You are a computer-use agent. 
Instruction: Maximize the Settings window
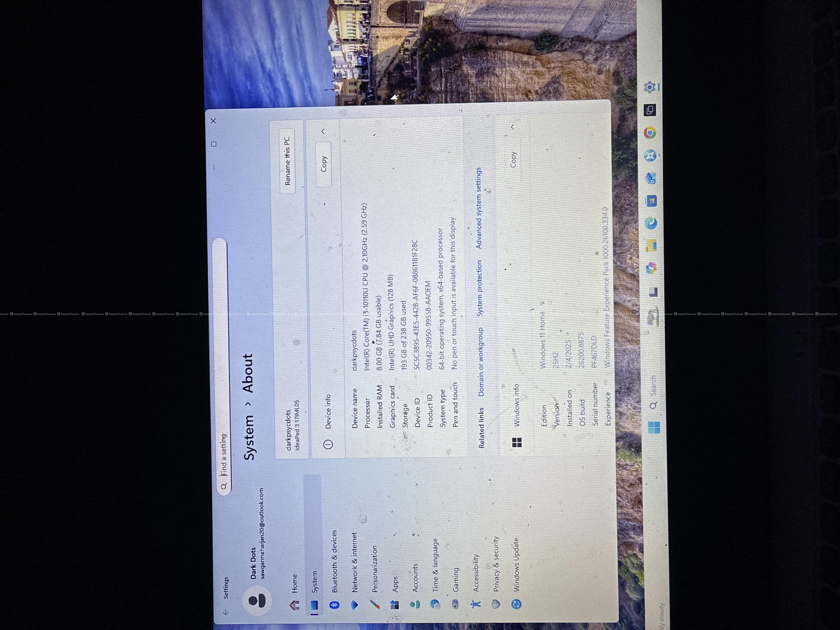click(x=214, y=144)
